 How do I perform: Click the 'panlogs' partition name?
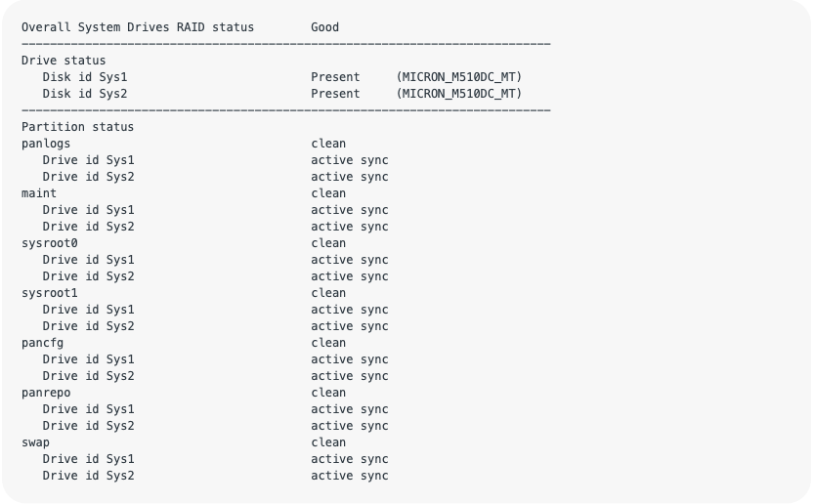pyautogui.click(x=46, y=144)
